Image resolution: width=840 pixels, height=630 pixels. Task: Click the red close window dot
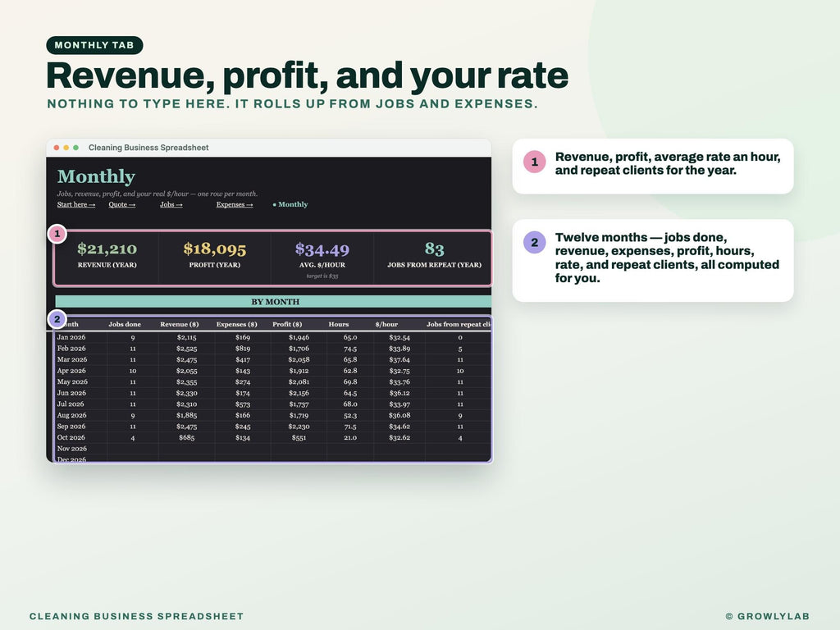(x=57, y=148)
